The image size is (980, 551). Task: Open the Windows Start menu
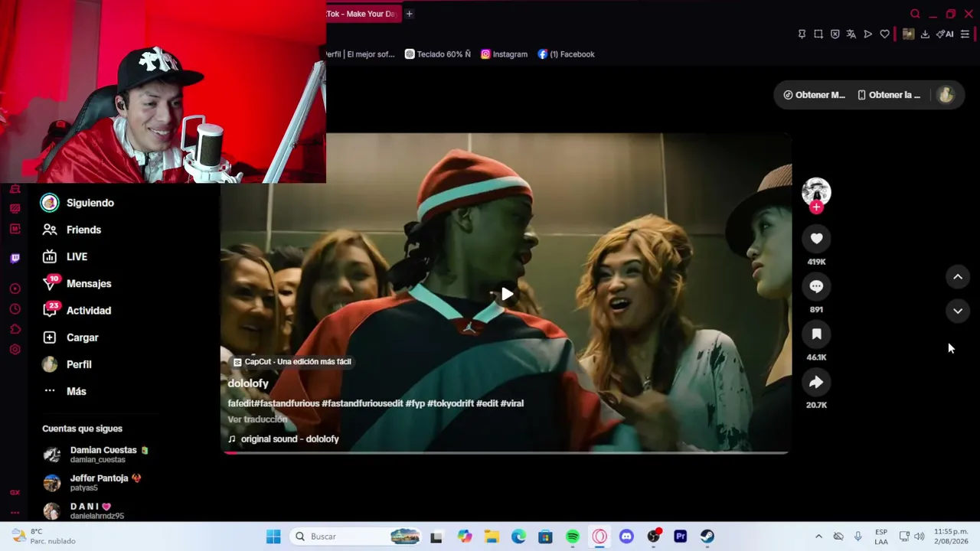coord(273,536)
